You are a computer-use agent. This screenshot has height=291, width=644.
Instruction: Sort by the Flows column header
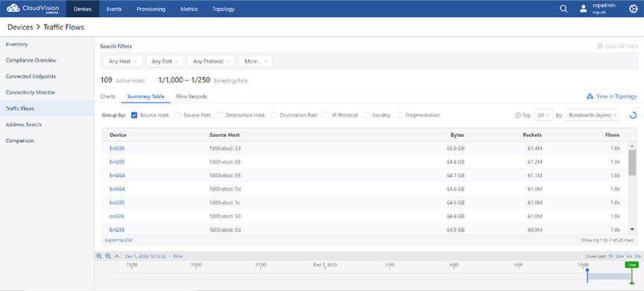click(x=613, y=135)
